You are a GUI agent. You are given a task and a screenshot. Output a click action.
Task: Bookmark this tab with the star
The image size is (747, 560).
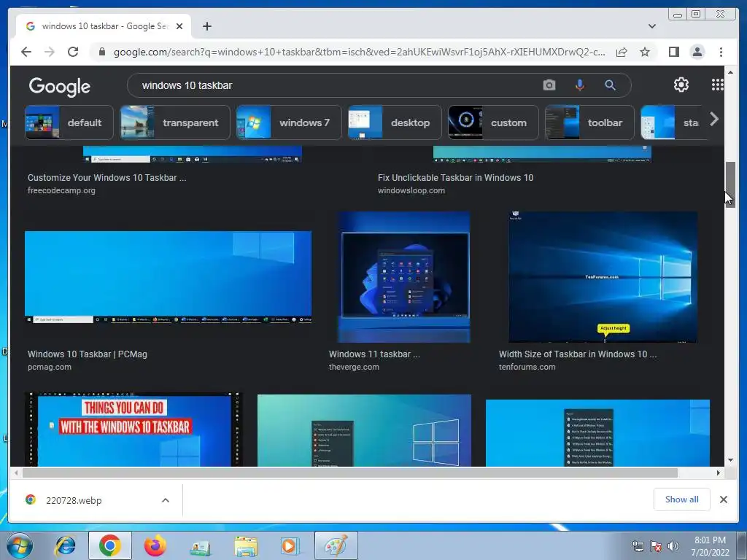645,52
